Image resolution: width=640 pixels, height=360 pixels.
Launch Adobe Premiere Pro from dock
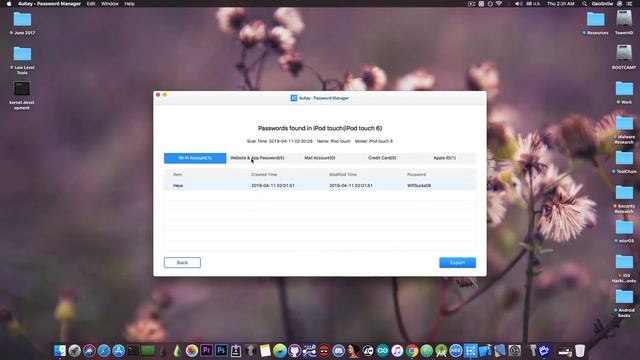pyautogui.click(x=207, y=350)
